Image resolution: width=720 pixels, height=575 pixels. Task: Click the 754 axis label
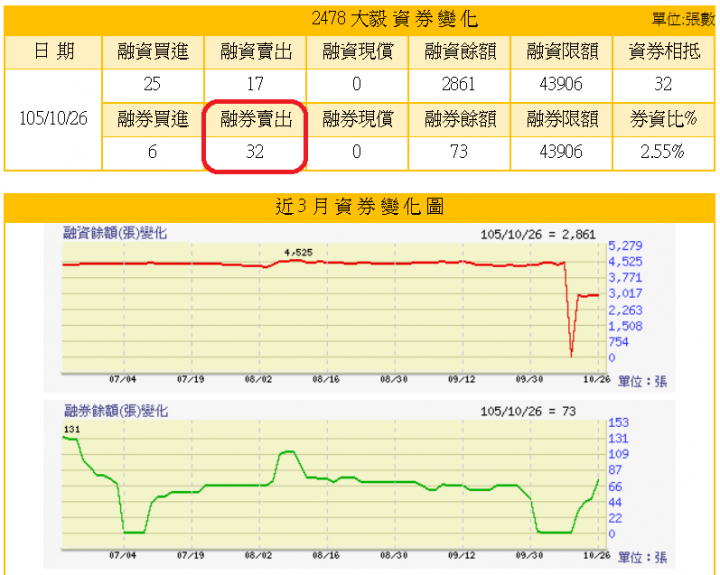(618, 342)
